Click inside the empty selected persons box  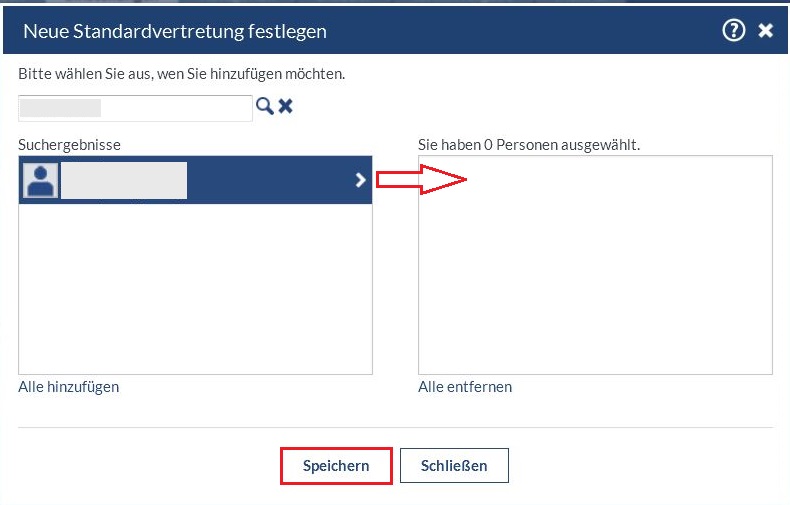(x=595, y=280)
